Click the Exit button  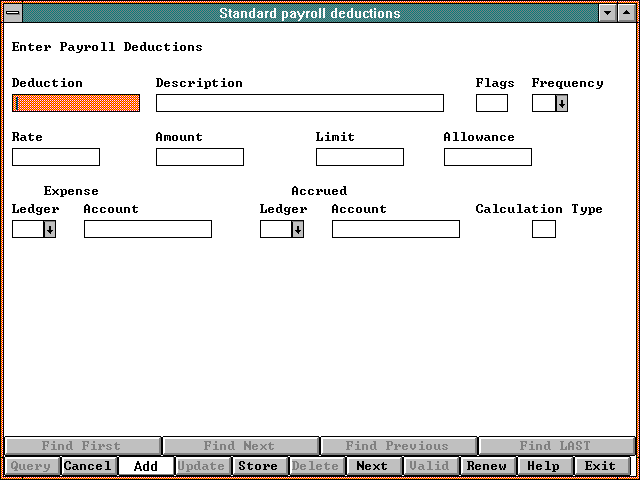pyautogui.click(x=601, y=466)
